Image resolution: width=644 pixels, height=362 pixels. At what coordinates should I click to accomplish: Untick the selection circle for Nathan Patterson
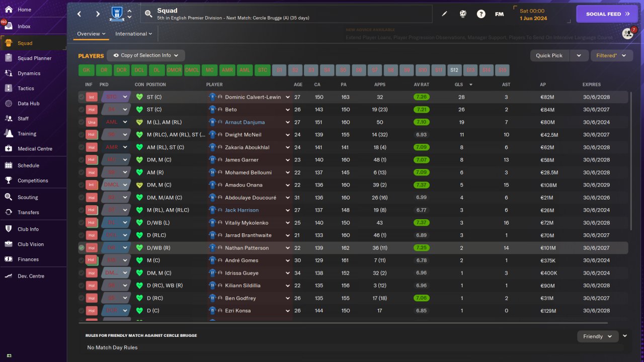[x=82, y=248]
